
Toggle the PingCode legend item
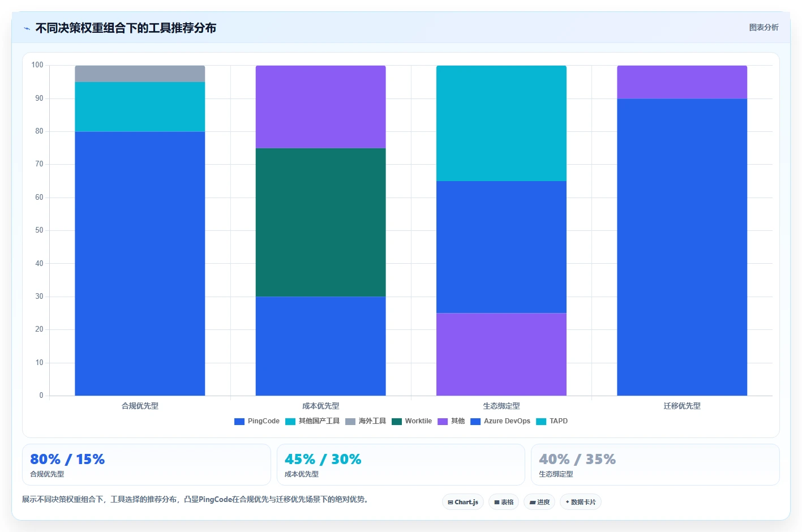[x=257, y=421]
